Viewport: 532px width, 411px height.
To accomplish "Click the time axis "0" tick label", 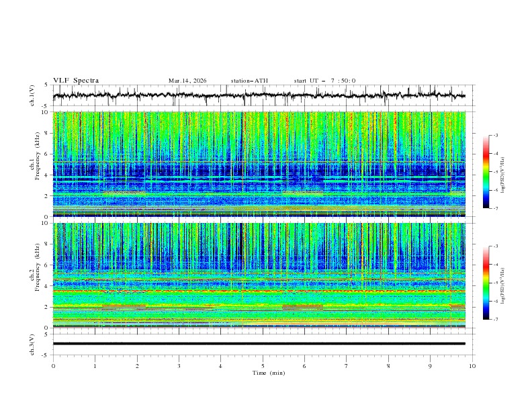I will click(x=53, y=366).
